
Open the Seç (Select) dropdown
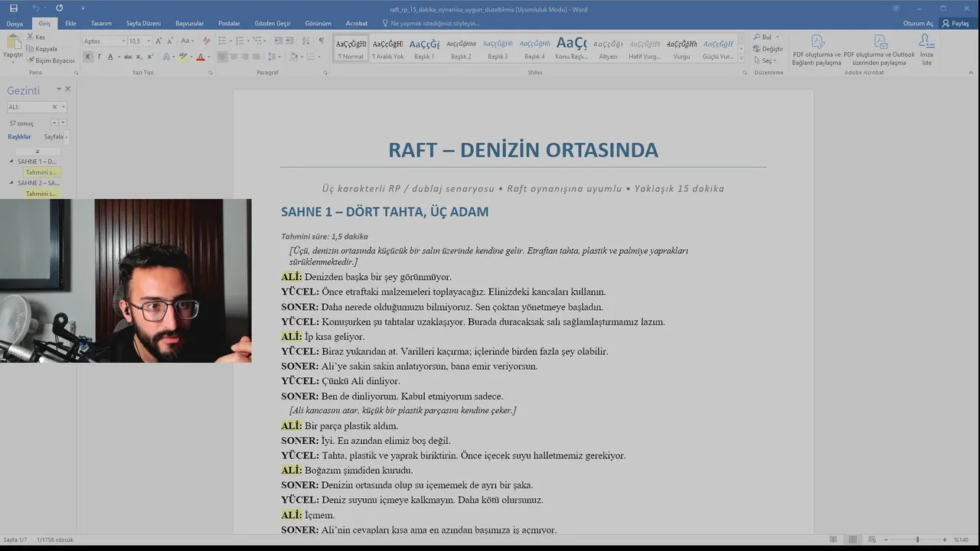tap(764, 60)
